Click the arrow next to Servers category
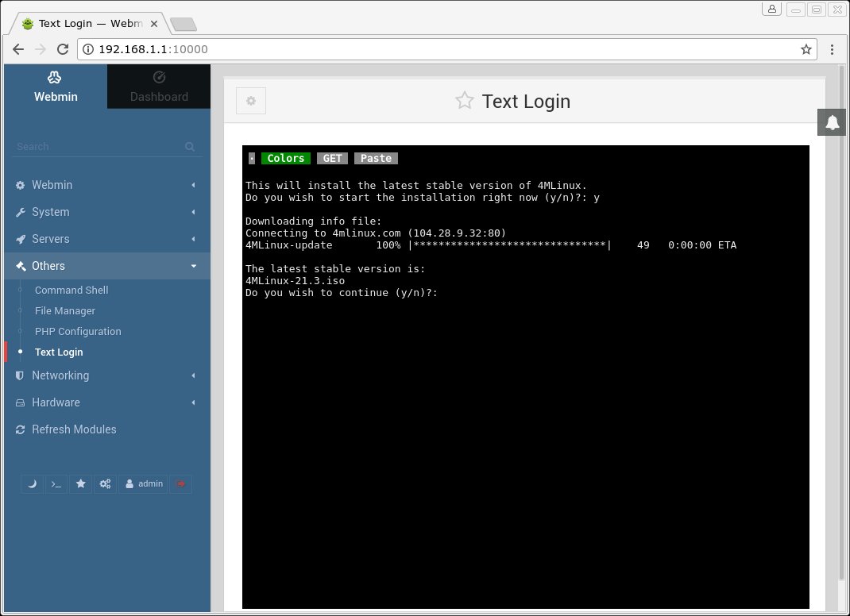This screenshot has height=616, width=850. coord(194,239)
